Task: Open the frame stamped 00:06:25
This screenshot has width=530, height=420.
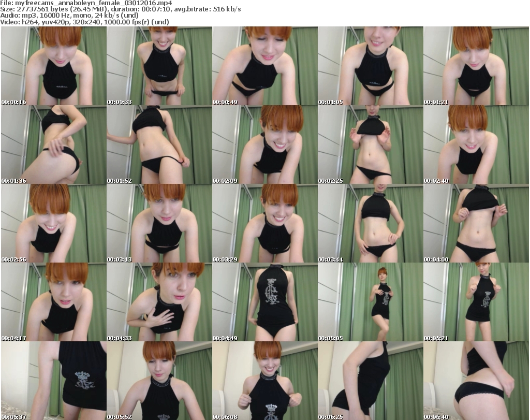Action: 371,381
